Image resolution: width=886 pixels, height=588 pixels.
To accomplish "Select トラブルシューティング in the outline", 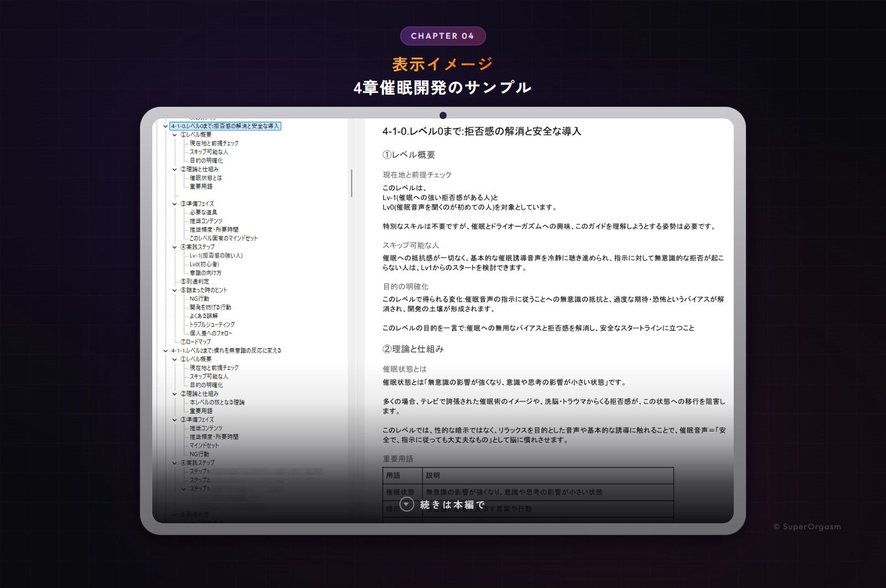I will [212, 324].
